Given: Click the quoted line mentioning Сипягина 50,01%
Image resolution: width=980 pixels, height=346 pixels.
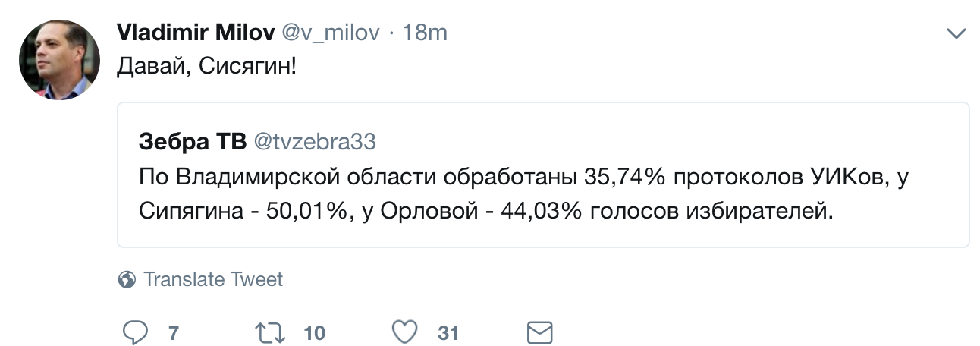Looking at the screenshot, I should pyautogui.click(x=485, y=212).
